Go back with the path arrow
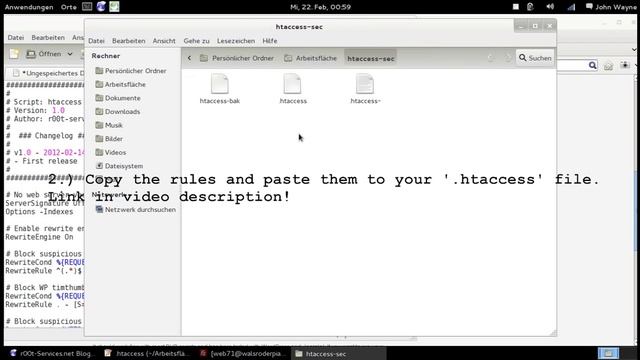The image size is (640, 360). click(x=189, y=58)
